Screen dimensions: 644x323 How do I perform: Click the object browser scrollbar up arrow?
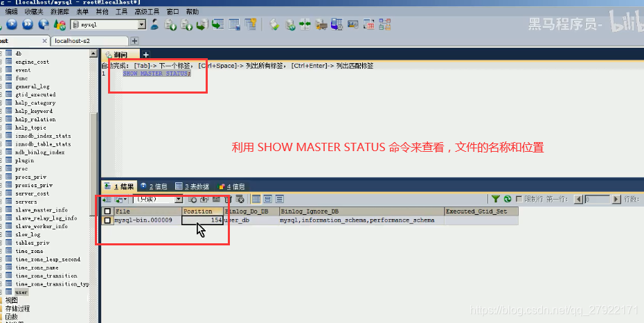(x=93, y=53)
